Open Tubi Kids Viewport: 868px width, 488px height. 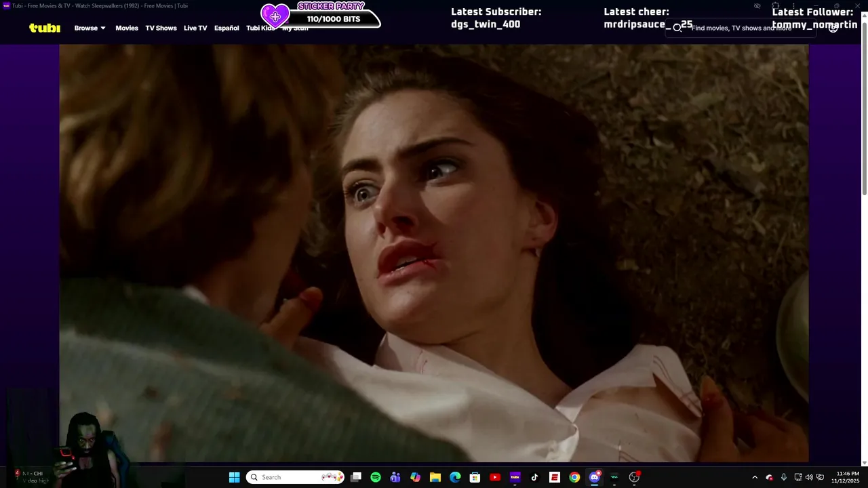pyautogui.click(x=260, y=28)
